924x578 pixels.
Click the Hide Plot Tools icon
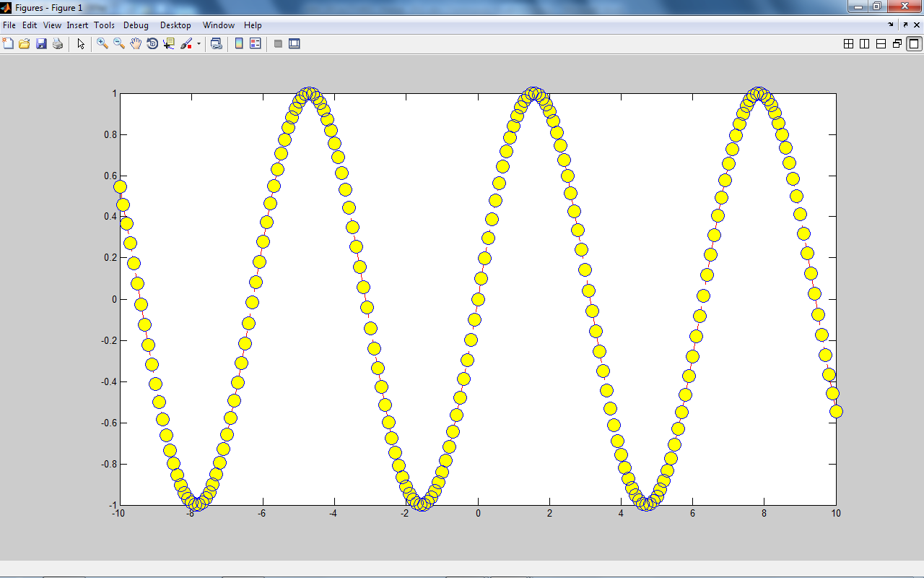[278, 44]
